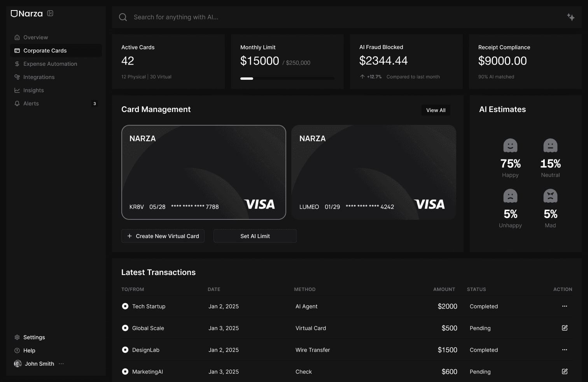Click the Create New Virtual Card button
588x382 pixels.
(163, 236)
